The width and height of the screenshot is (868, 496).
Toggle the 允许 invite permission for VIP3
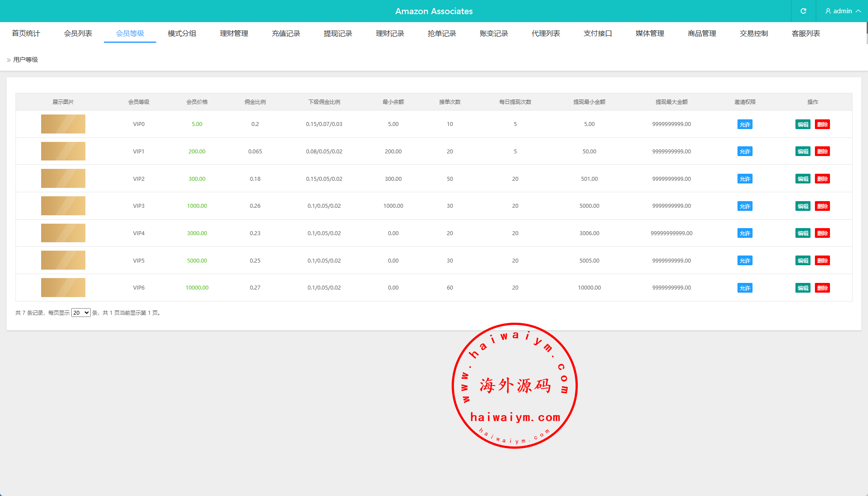(745, 206)
